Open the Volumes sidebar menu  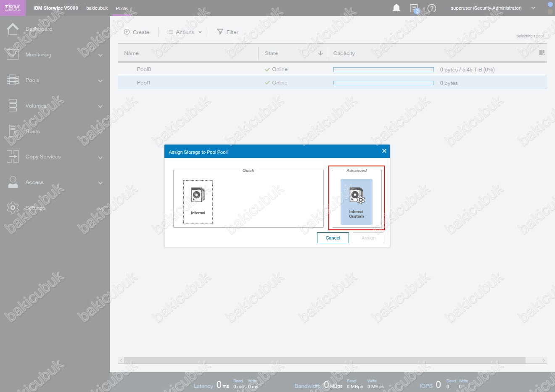click(x=36, y=106)
